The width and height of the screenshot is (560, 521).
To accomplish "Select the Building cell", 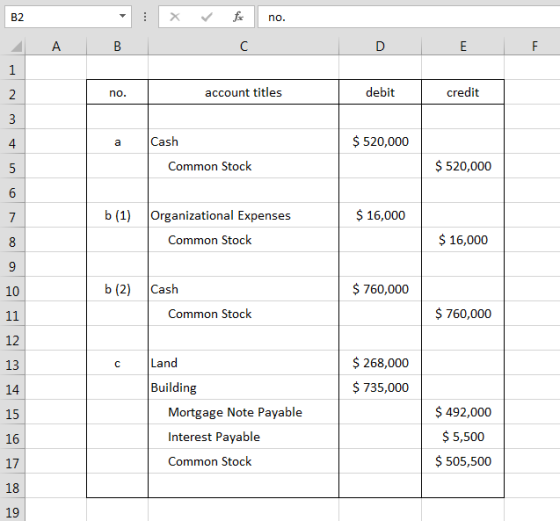I will click(x=244, y=388).
